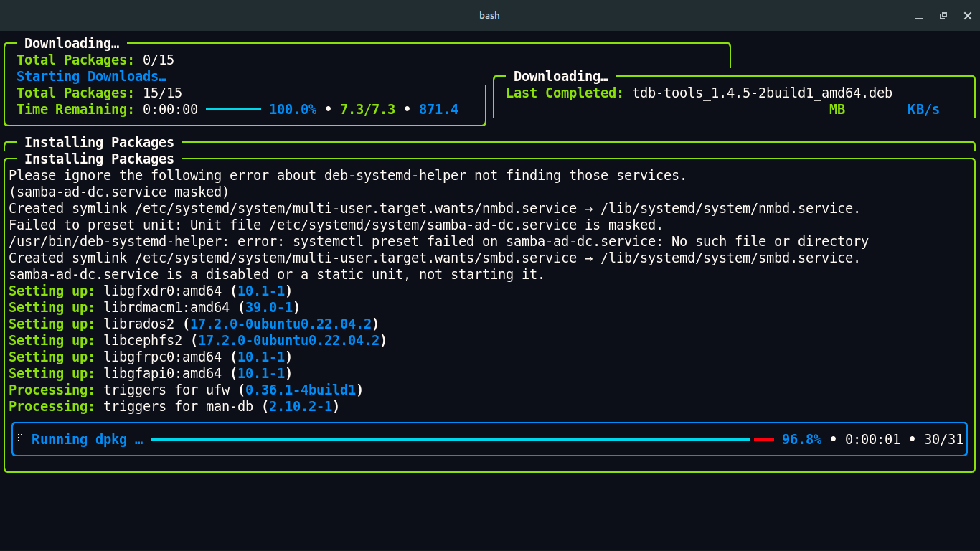Click the red unfinished segment of dpkg bar
Screen dimensions: 980x551
pyautogui.click(x=763, y=439)
